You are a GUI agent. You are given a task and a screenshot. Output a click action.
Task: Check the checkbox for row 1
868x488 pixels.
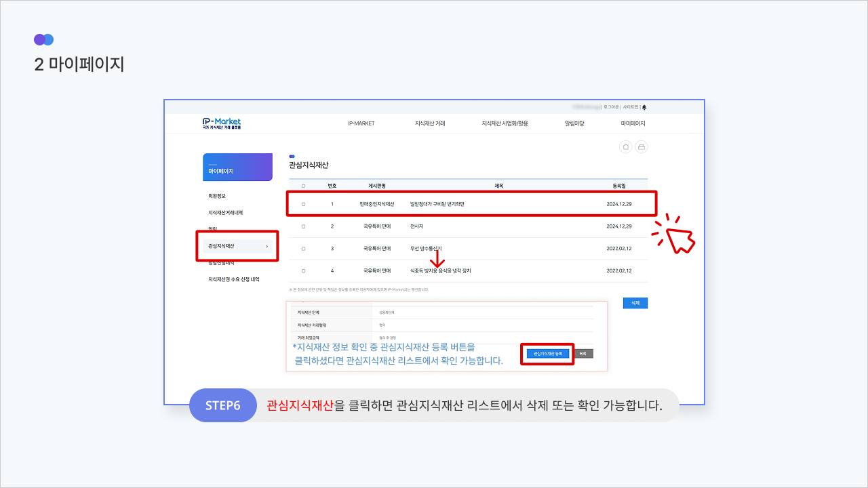(303, 204)
